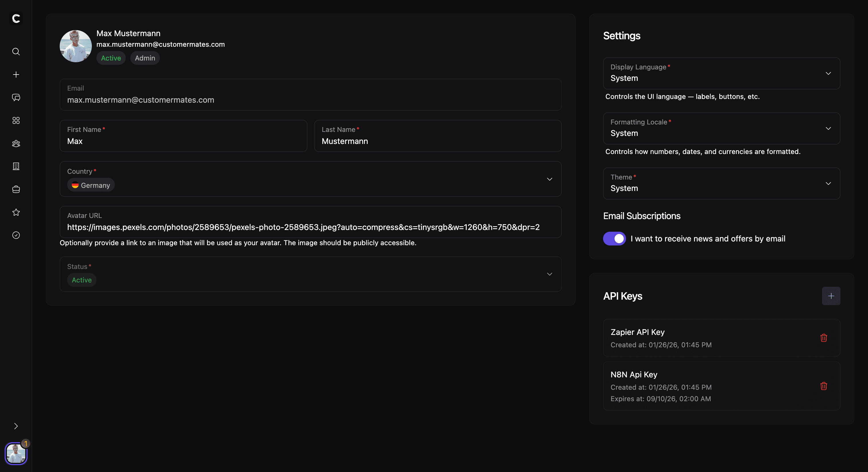Screen dimensions: 868x472
Task: Click the tasks checkmark circle icon
Action: 16,235
